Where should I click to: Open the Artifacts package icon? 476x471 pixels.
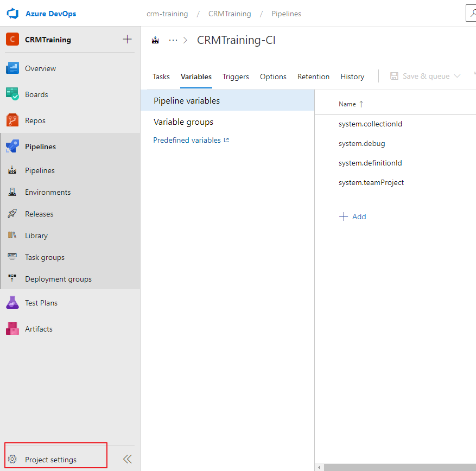(12, 328)
